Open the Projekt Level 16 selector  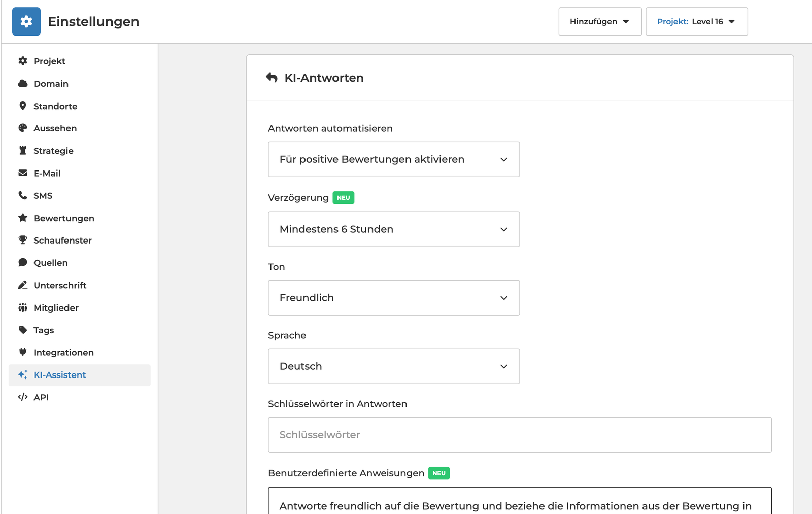click(x=696, y=21)
